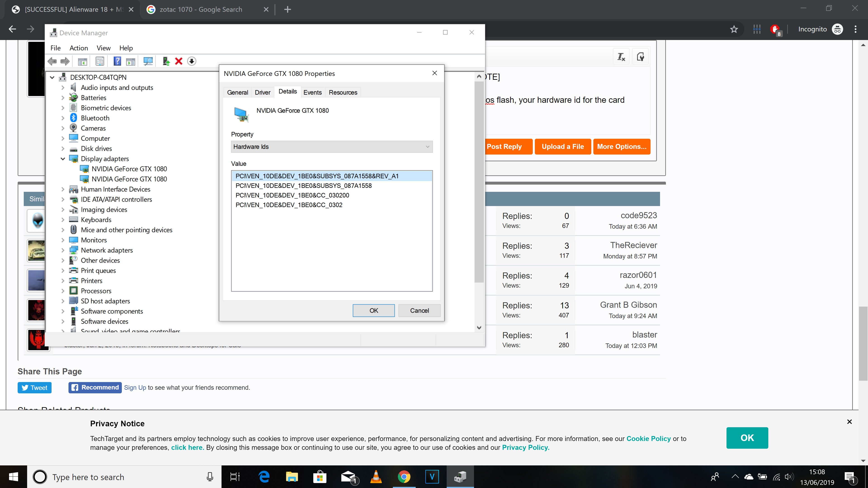Open the Chrome three-dot menu
Viewport: 868px width, 488px height.
[856, 29]
